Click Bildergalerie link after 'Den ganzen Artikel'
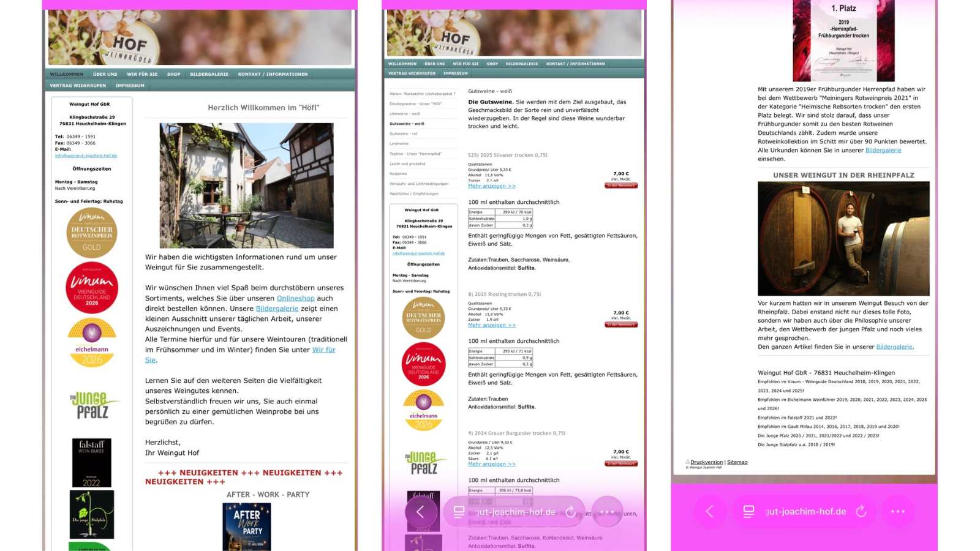The width and height of the screenshot is (980, 551). point(894,347)
